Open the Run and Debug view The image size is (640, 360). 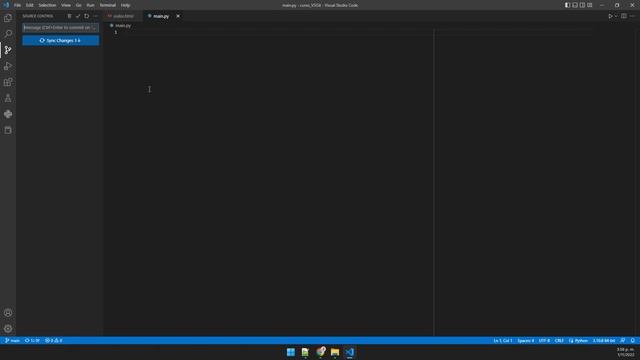tap(8, 66)
